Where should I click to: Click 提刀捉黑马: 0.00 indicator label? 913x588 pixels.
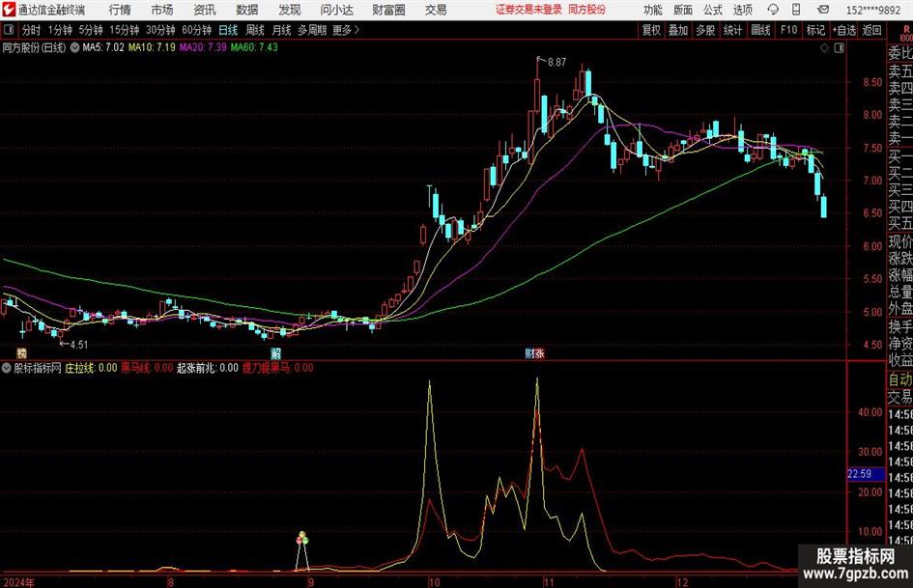coord(277,368)
